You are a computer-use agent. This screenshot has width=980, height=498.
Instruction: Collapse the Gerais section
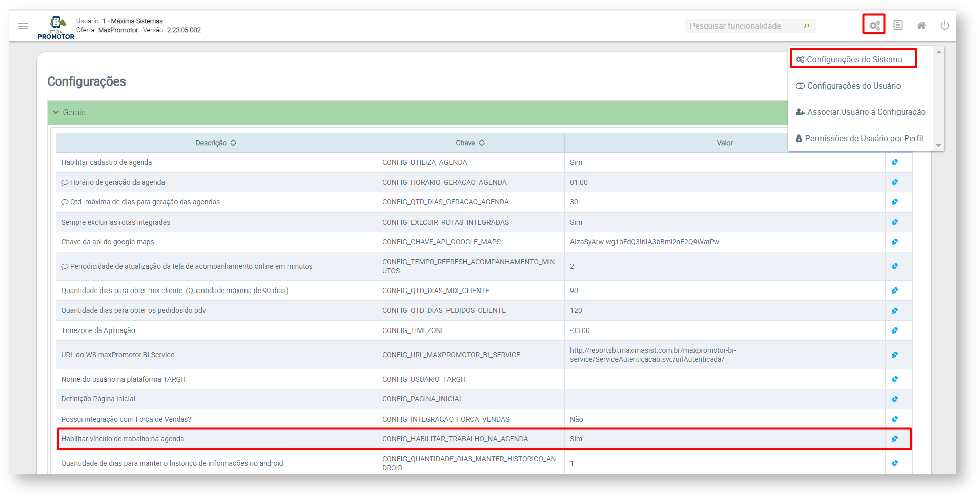(x=56, y=112)
